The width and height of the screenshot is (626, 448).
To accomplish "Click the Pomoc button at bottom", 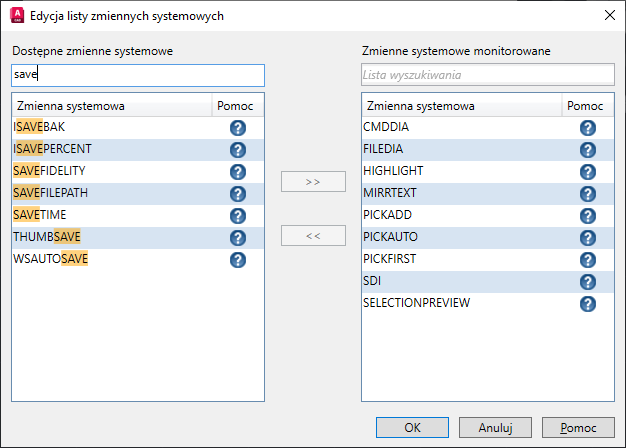I will pos(578,428).
